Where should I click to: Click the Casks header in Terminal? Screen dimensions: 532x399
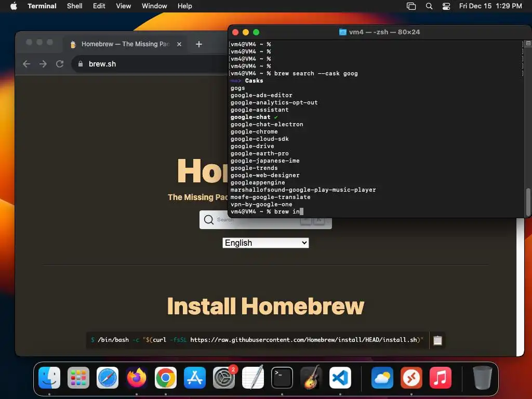click(254, 81)
